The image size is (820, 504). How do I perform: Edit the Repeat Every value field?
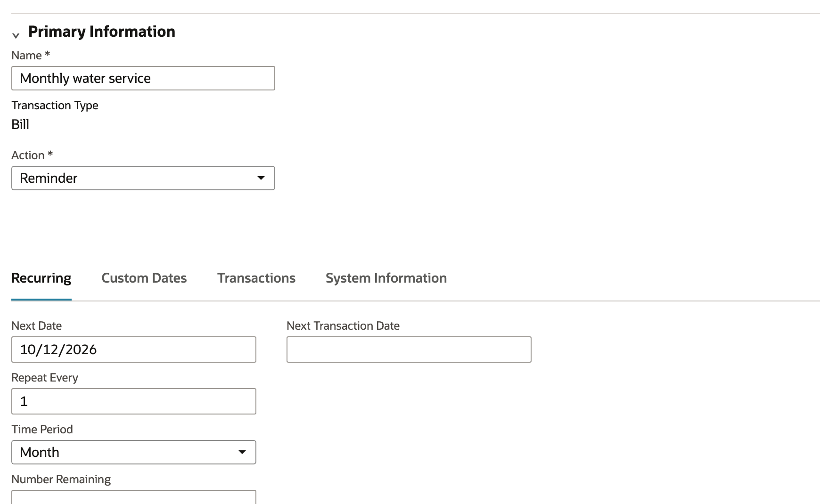coord(134,401)
